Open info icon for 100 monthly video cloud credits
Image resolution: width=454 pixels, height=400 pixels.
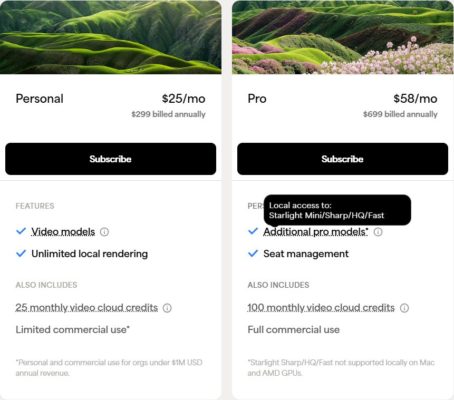[x=404, y=308]
